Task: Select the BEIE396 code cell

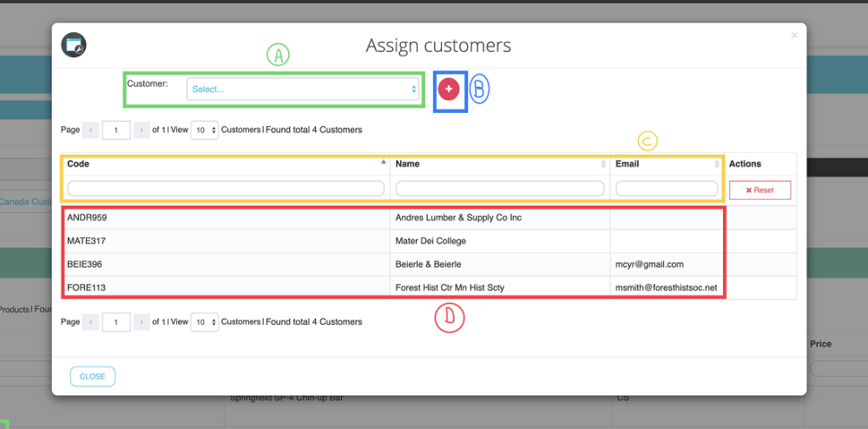Action: click(x=226, y=264)
